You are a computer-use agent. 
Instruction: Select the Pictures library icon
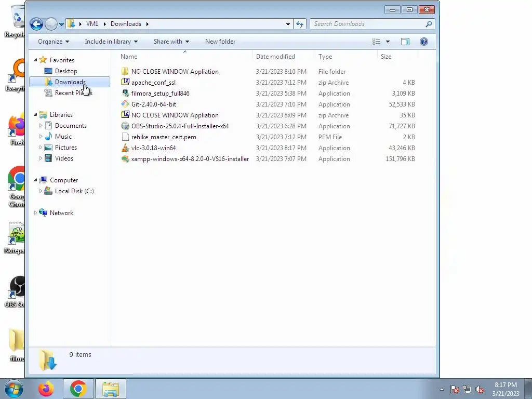(x=48, y=147)
